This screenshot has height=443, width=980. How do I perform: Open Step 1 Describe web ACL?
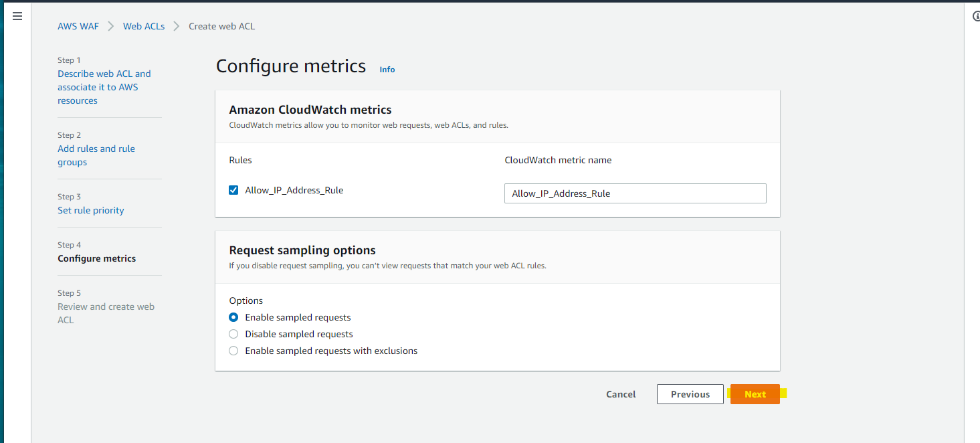[x=104, y=87]
